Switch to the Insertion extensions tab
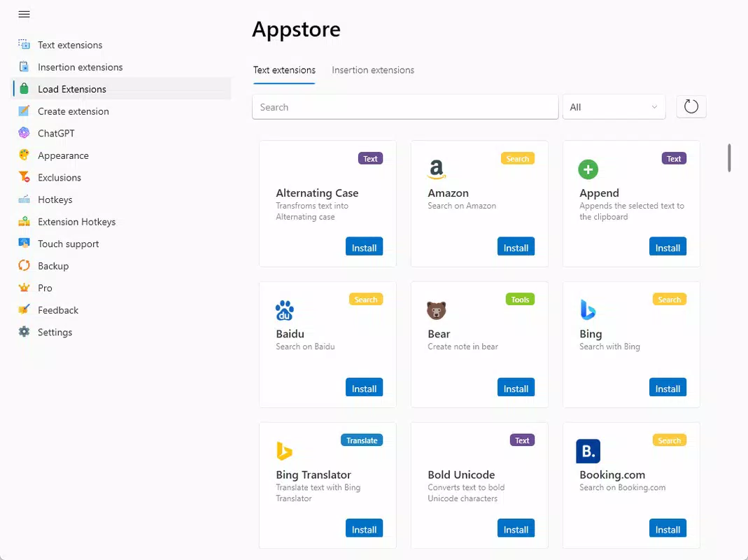 [373, 70]
